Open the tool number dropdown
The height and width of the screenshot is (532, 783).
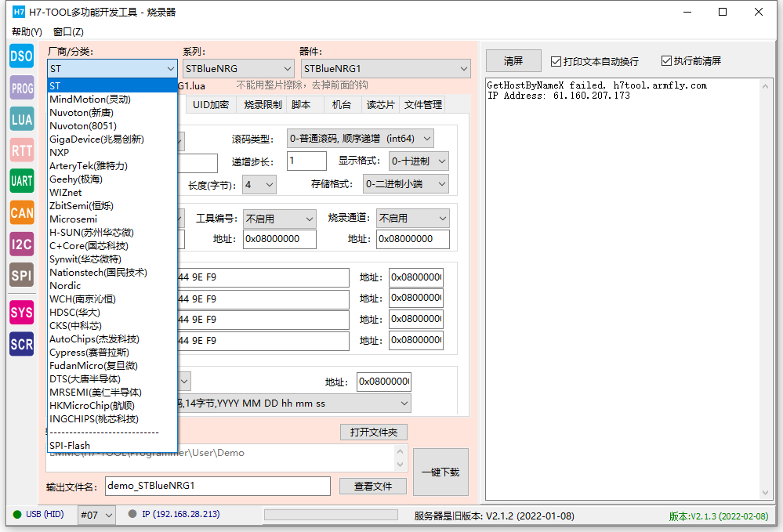coord(280,219)
